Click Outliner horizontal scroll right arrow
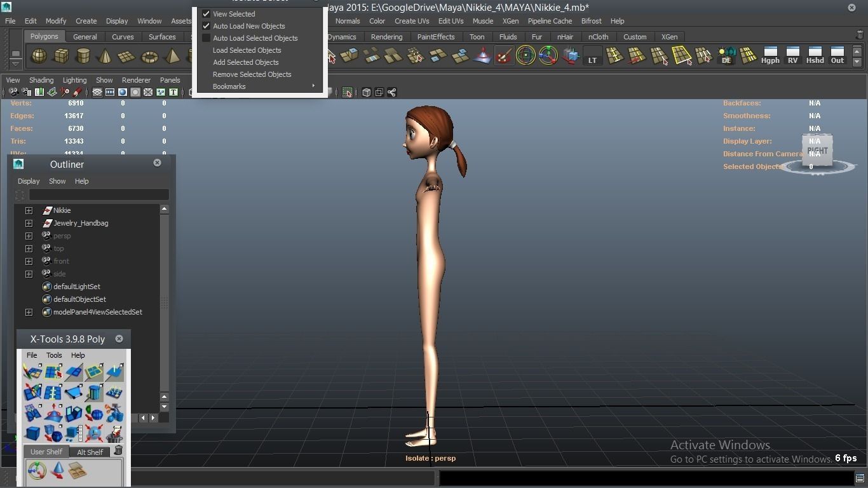This screenshot has height=488, width=868. [153, 418]
